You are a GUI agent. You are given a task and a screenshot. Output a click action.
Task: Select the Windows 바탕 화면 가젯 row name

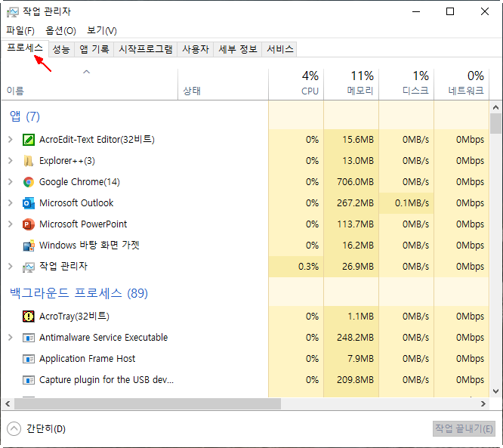pos(89,246)
